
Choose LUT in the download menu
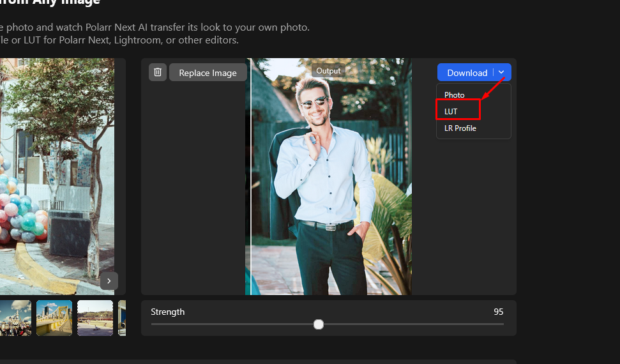click(451, 111)
